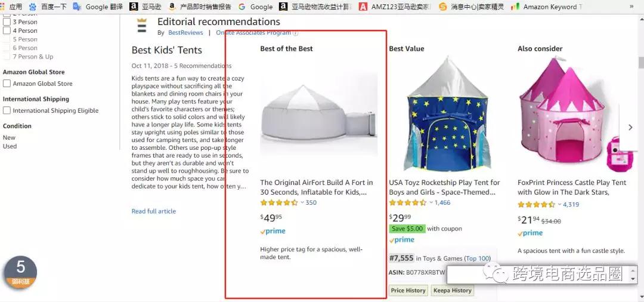The image size is (644, 302).
Task: Open the Onsite Associates Program link
Action: point(253,32)
